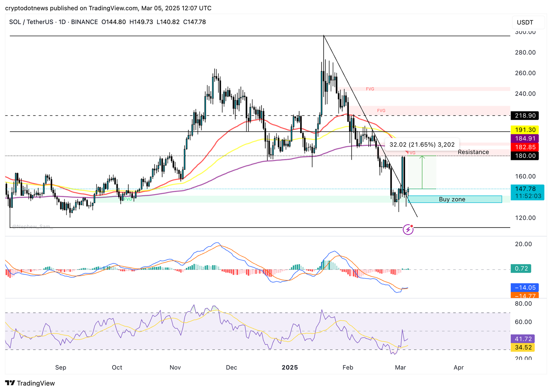The height and width of the screenshot is (392, 552).
Task: Click the Buy zone label box
Action: [452, 199]
